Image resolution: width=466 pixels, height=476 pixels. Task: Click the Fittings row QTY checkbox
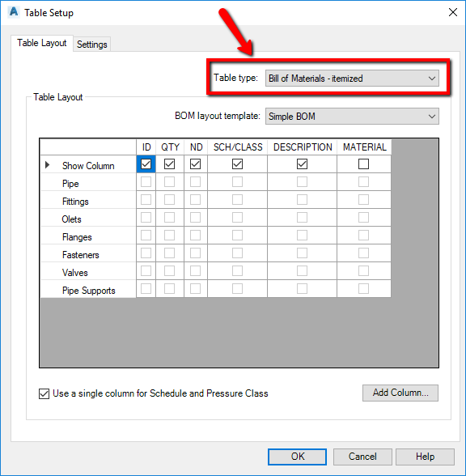pyautogui.click(x=169, y=200)
